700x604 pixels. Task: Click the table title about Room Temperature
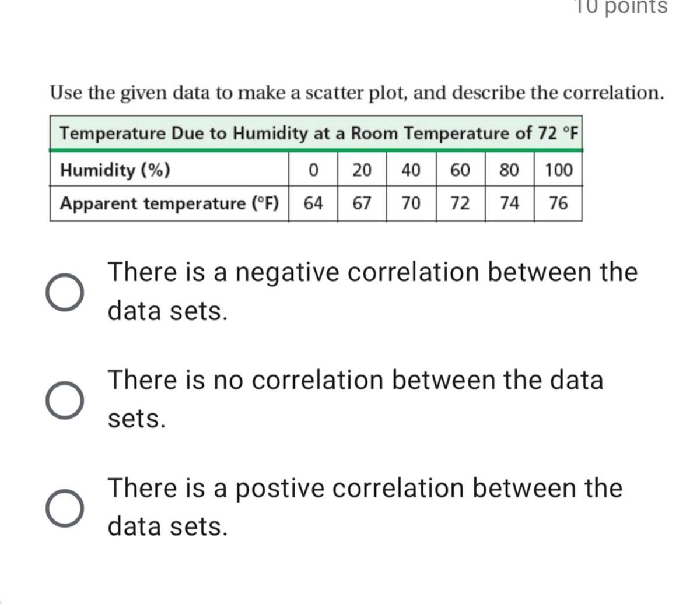coord(318,134)
